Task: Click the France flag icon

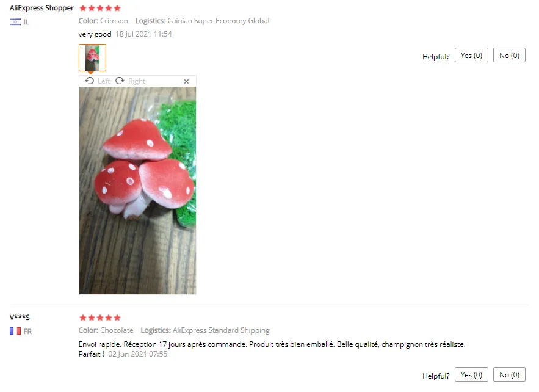Action: 15,331
